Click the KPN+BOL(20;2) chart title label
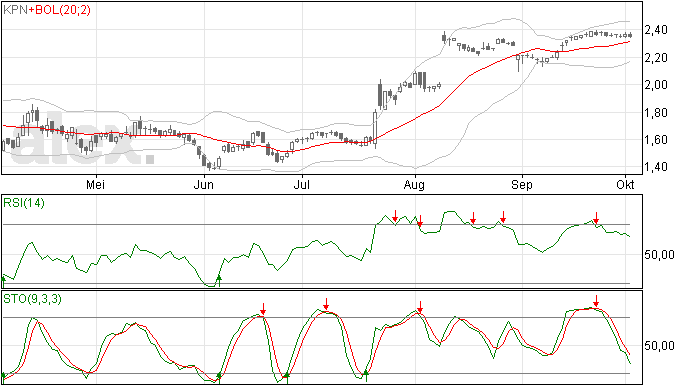 (47, 10)
